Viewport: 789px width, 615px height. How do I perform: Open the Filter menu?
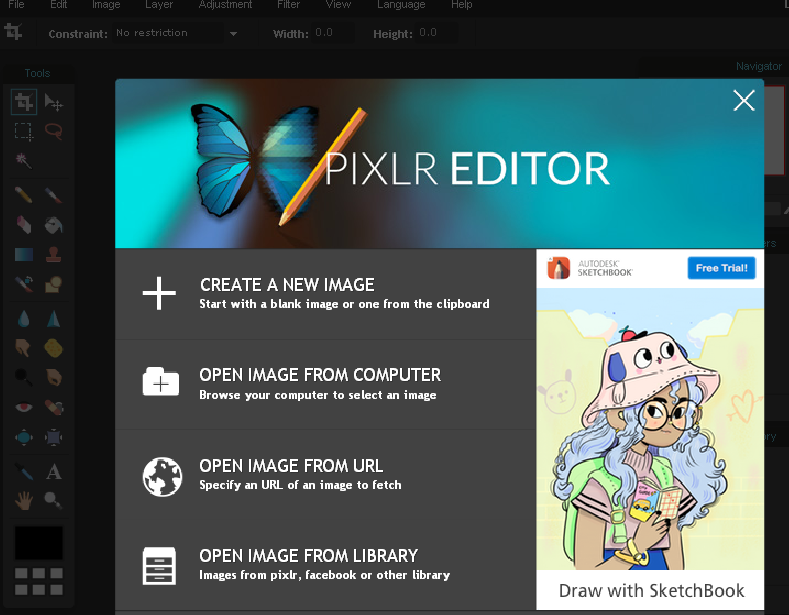(x=288, y=5)
